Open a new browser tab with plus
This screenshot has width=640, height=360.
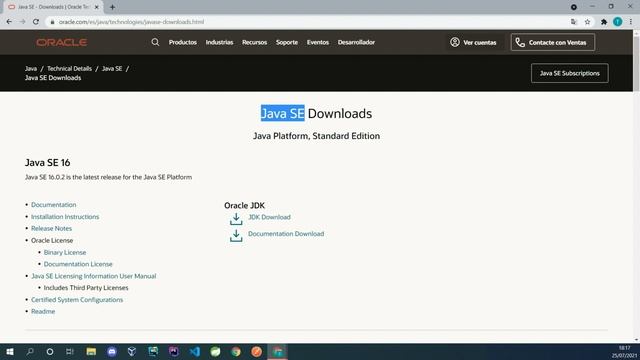click(112, 7)
